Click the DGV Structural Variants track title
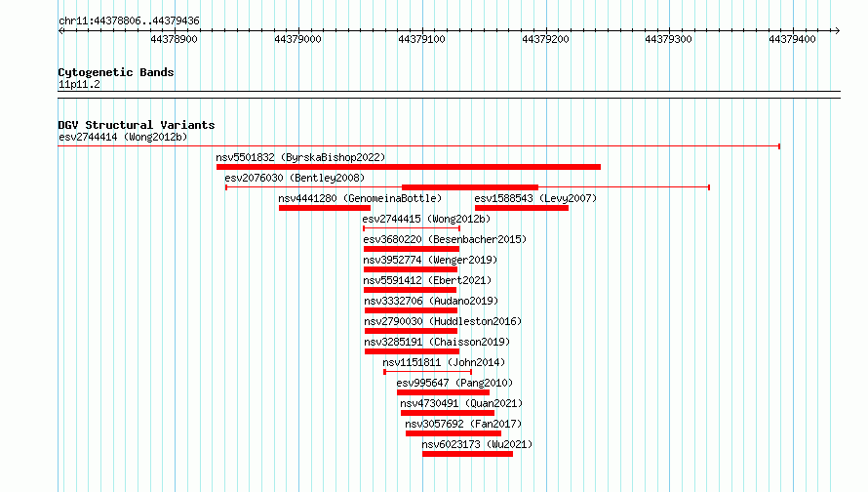The width and height of the screenshot is (868, 492). [x=137, y=125]
